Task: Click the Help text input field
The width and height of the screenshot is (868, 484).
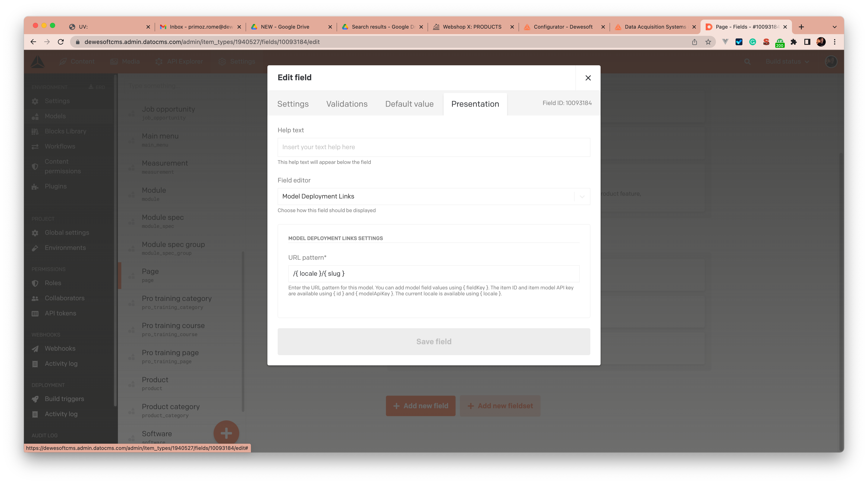Action: click(434, 147)
